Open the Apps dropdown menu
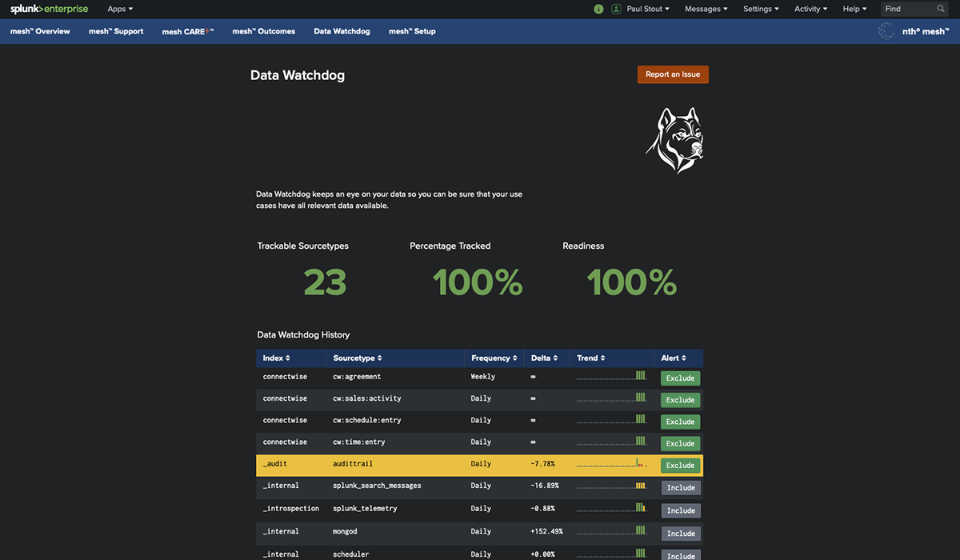 120,9
